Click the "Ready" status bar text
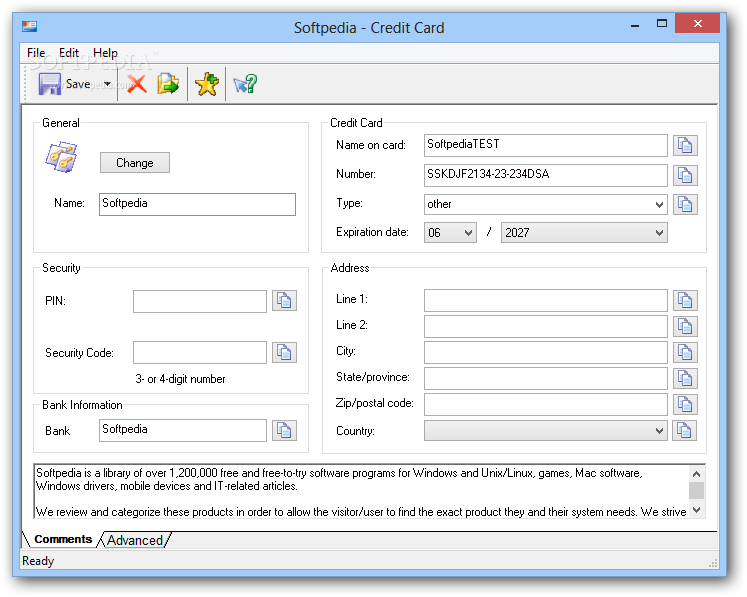Screen dimensions: 747x597 tap(38, 561)
